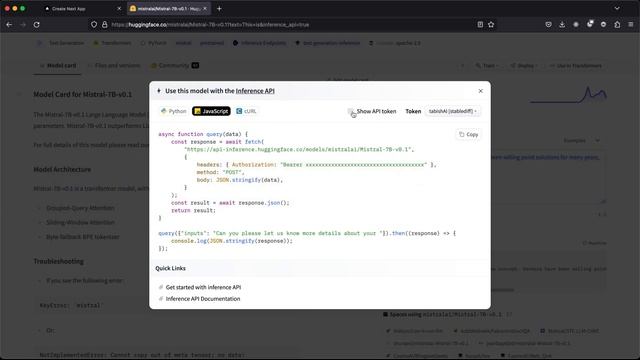
Task: Open the browser downloads panel
Action: click(x=562, y=24)
